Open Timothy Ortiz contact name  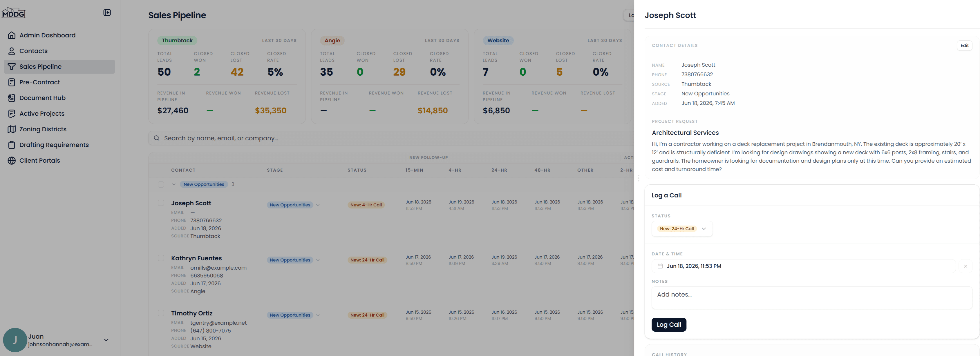pyautogui.click(x=192, y=313)
